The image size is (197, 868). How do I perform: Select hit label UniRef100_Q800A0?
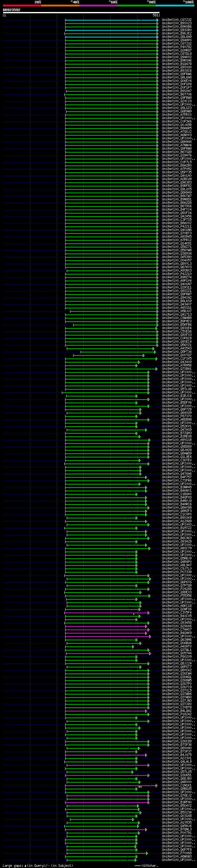(177, 748)
